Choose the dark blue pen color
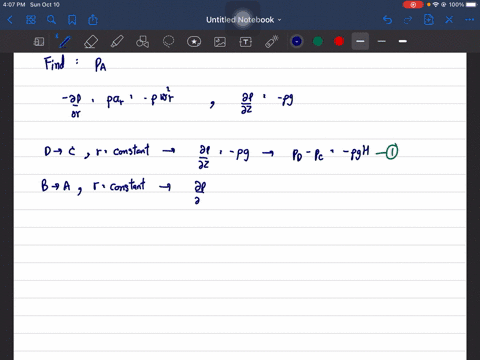 tap(297, 41)
